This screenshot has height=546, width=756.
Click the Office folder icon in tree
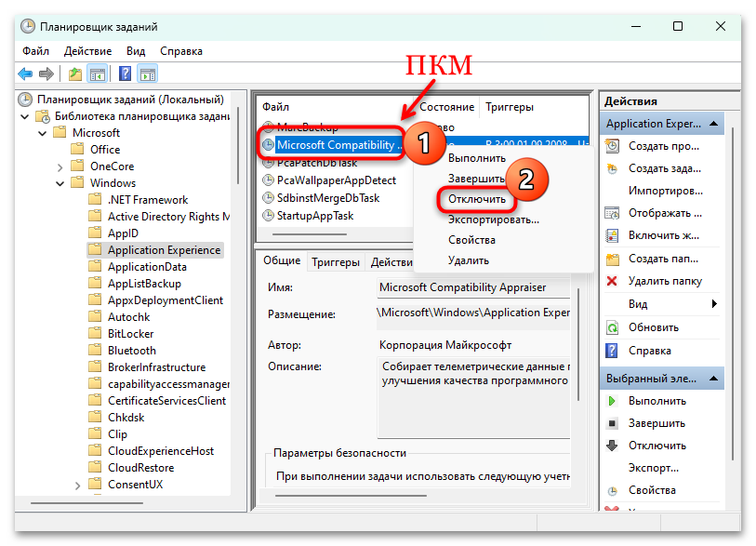coord(77,149)
